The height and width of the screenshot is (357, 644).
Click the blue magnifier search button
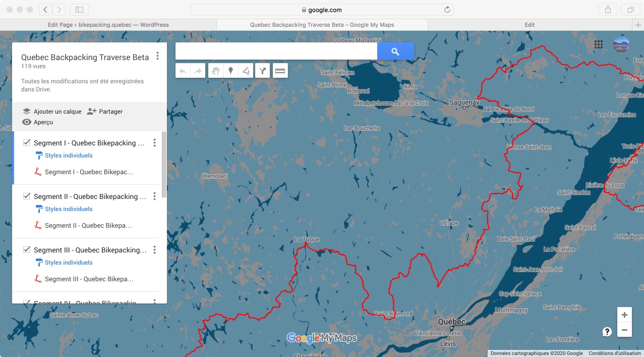395,52
